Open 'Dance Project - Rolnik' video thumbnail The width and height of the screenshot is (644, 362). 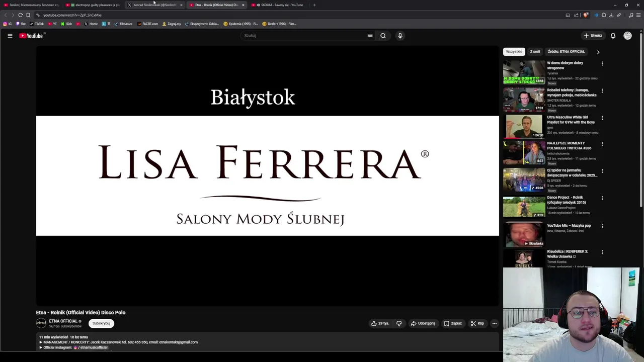click(x=524, y=207)
